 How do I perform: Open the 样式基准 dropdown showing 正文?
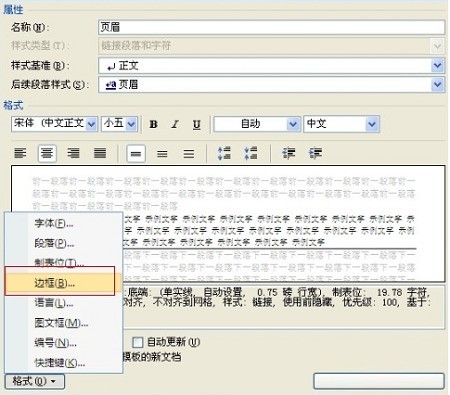click(x=272, y=66)
